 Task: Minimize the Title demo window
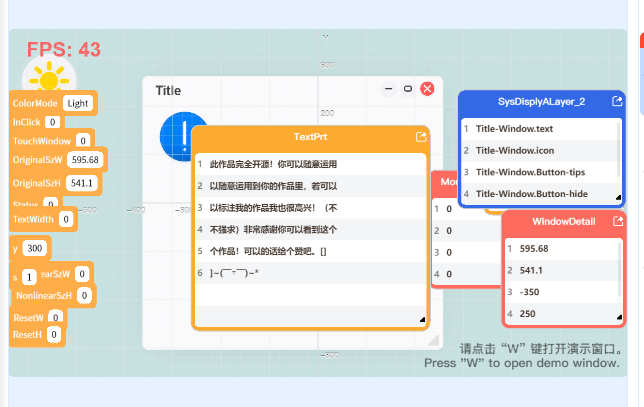click(389, 89)
